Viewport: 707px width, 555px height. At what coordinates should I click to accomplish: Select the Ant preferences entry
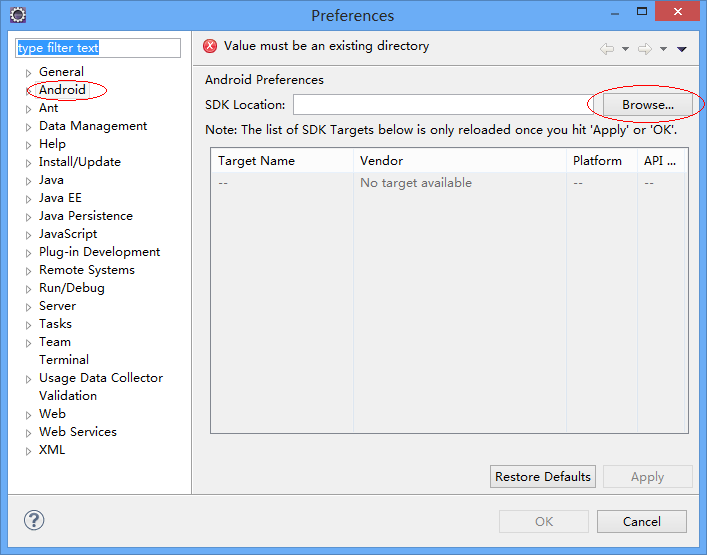(48, 108)
